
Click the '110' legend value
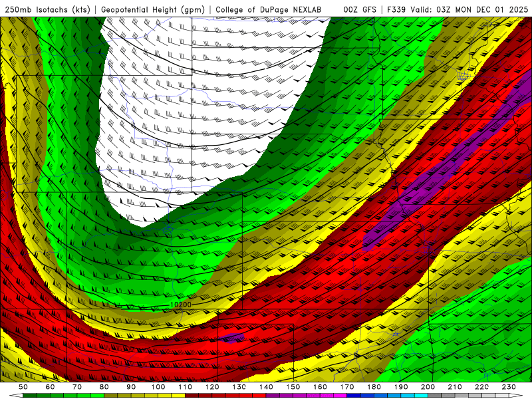186,387
